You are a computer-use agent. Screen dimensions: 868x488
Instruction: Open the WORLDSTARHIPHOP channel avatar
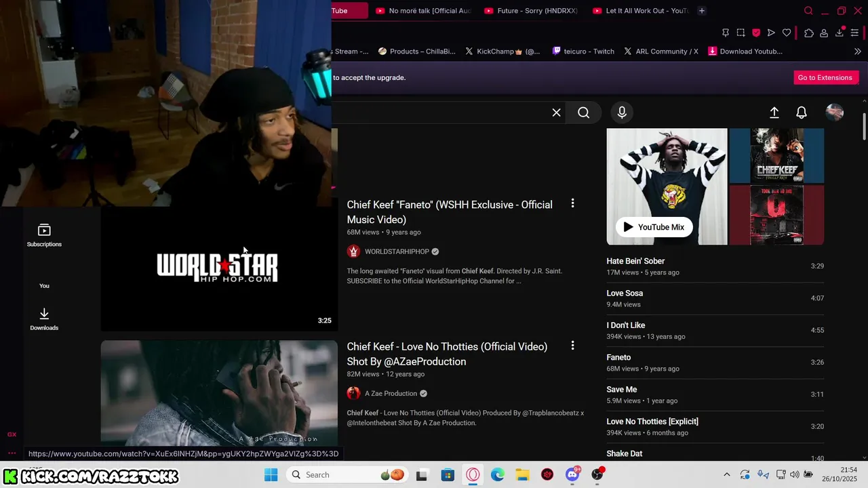(x=353, y=251)
